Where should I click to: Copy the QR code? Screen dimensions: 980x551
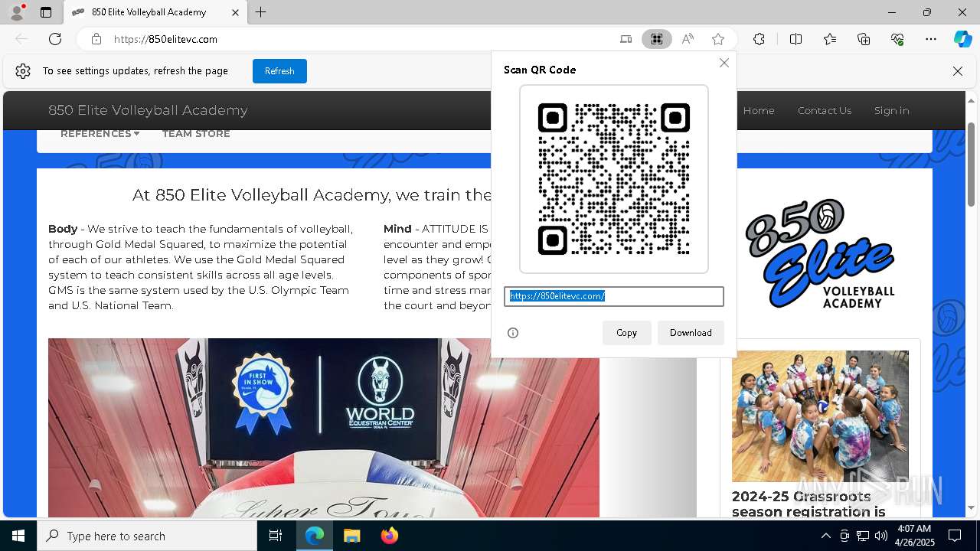tap(626, 333)
